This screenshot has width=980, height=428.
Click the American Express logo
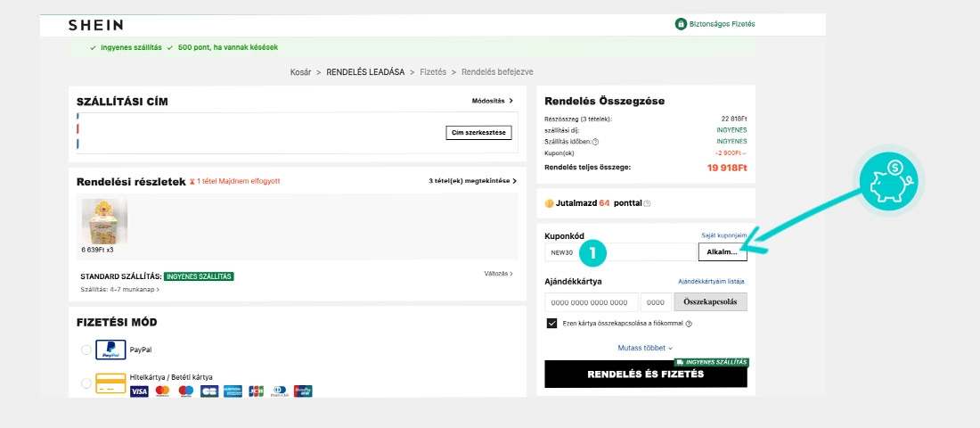tap(233, 391)
